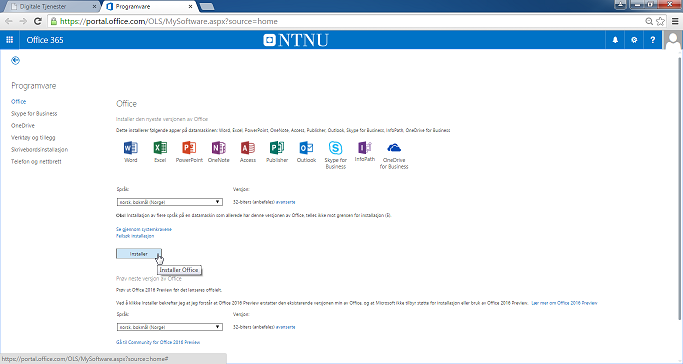Click the OneDrive for Business cloud icon
This screenshot has height=364, width=683.
(x=394, y=148)
